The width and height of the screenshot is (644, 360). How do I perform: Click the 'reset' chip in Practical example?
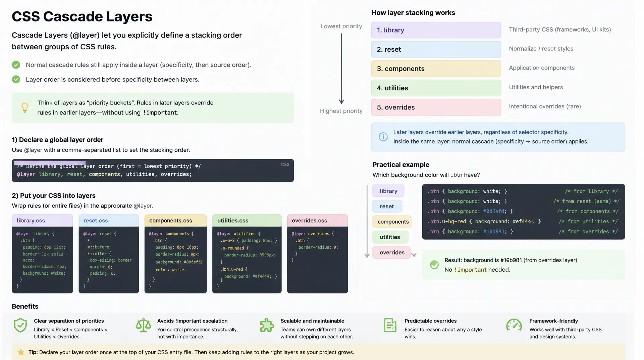387,206
